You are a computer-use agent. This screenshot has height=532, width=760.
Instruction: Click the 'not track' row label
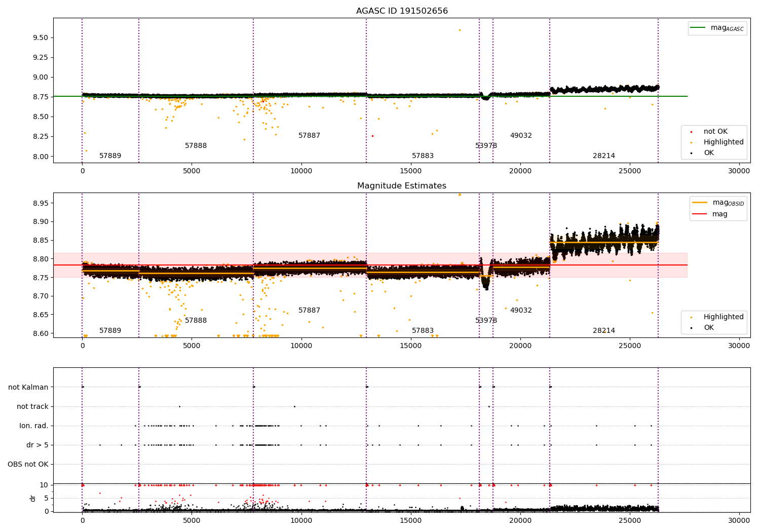click(x=32, y=407)
